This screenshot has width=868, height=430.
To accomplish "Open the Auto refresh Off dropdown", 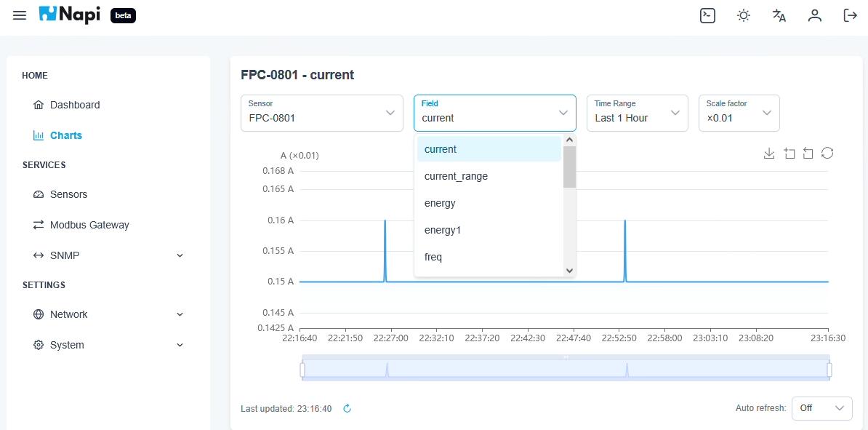I will pyautogui.click(x=822, y=408).
